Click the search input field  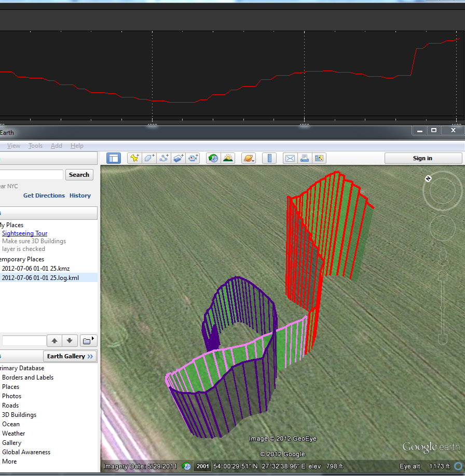(x=31, y=175)
